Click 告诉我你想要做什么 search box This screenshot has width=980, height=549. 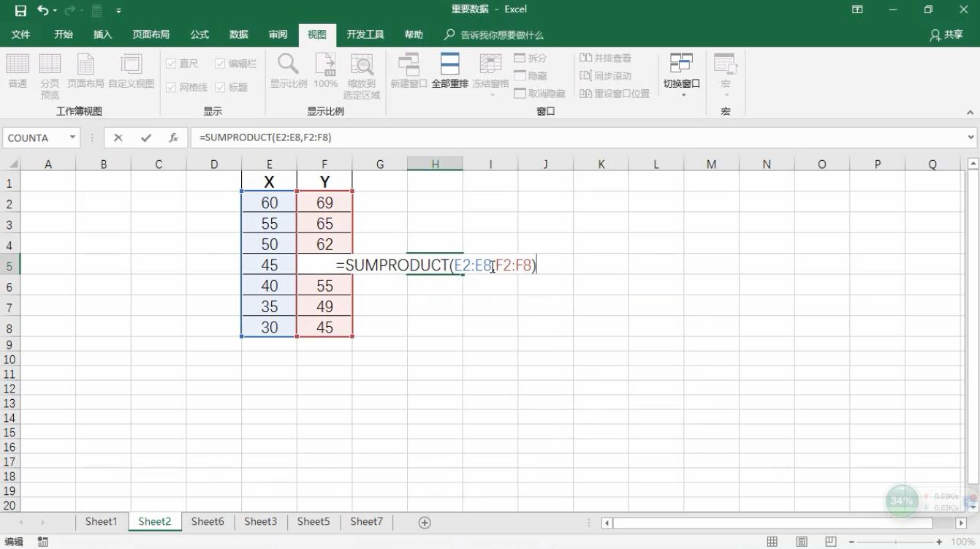[495, 34]
